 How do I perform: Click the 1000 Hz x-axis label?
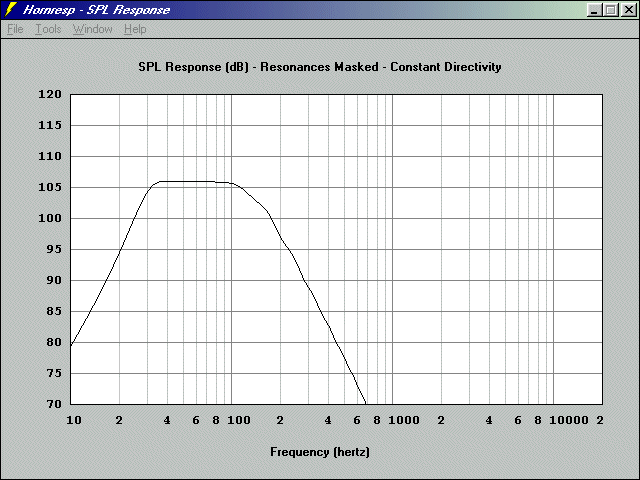tap(404, 420)
